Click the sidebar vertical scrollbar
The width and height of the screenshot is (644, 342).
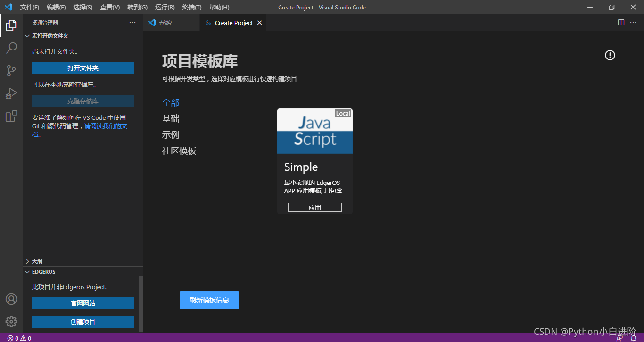tap(140, 305)
